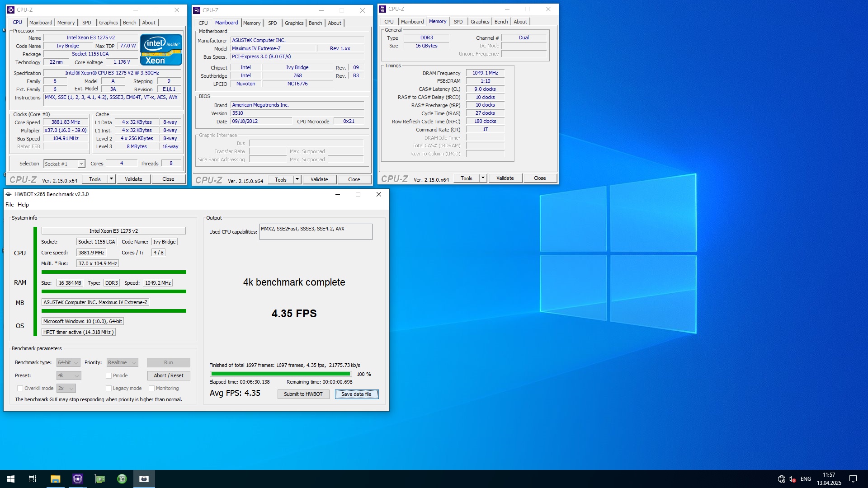Click the Core Speed 3881.83 MHz value
The width and height of the screenshot is (868, 488).
[x=66, y=122]
